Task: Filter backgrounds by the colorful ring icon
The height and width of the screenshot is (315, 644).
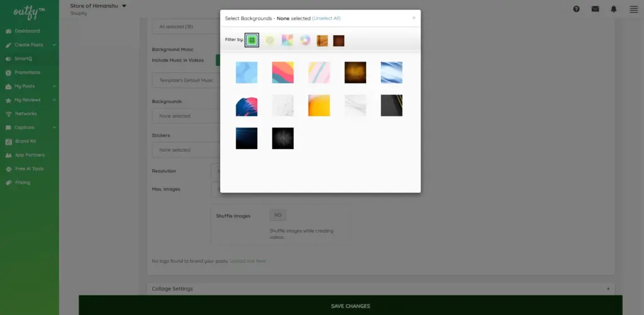Action: (x=305, y=40)
